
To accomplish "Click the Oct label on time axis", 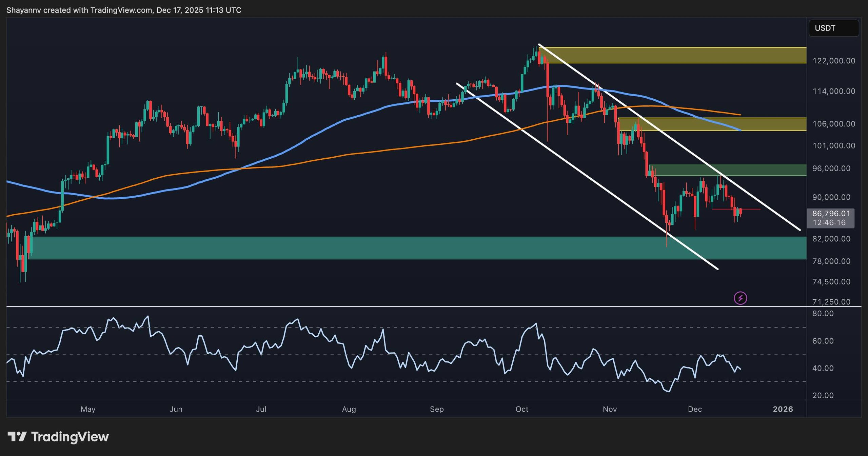I will pyautogui.click(x=522, y=409).
